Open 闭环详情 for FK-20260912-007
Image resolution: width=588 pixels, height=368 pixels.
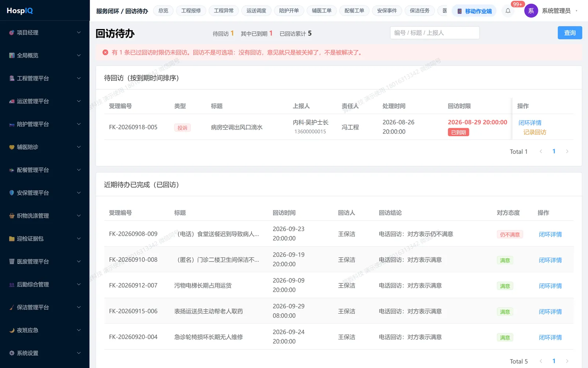(x=550, y=286)
